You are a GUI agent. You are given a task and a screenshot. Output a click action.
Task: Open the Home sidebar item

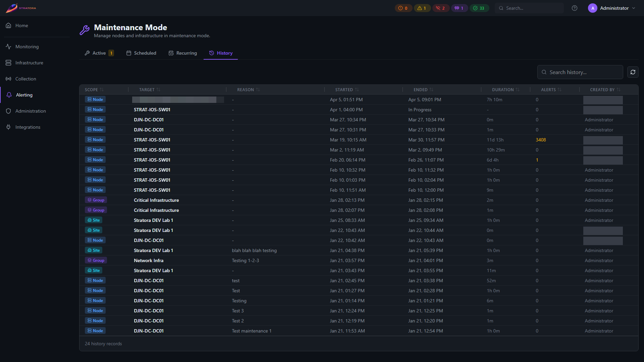click(x=35, y=25)
